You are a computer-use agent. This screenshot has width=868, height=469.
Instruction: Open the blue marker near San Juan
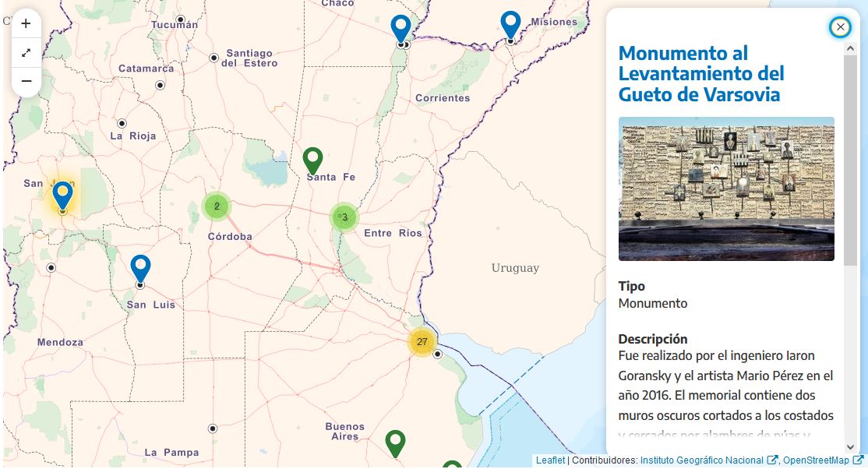click(62, 196)
